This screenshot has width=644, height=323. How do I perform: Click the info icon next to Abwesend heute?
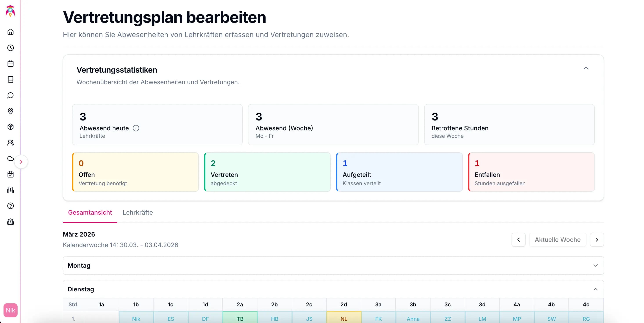136,128
